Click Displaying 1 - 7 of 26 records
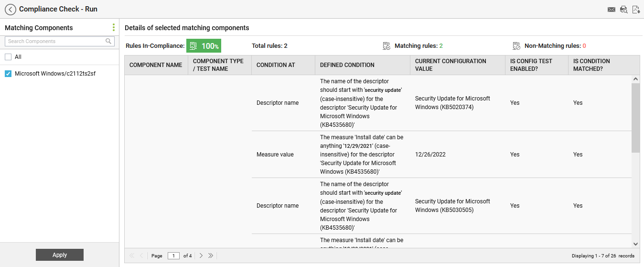The image size is (644, 267). [603, 256]
